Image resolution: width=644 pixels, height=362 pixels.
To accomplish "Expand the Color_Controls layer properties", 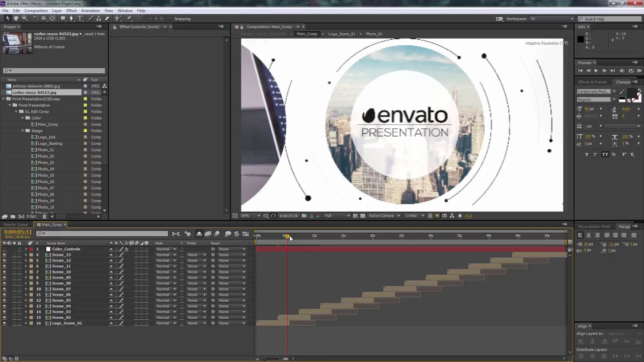I will tap(26, 249).
